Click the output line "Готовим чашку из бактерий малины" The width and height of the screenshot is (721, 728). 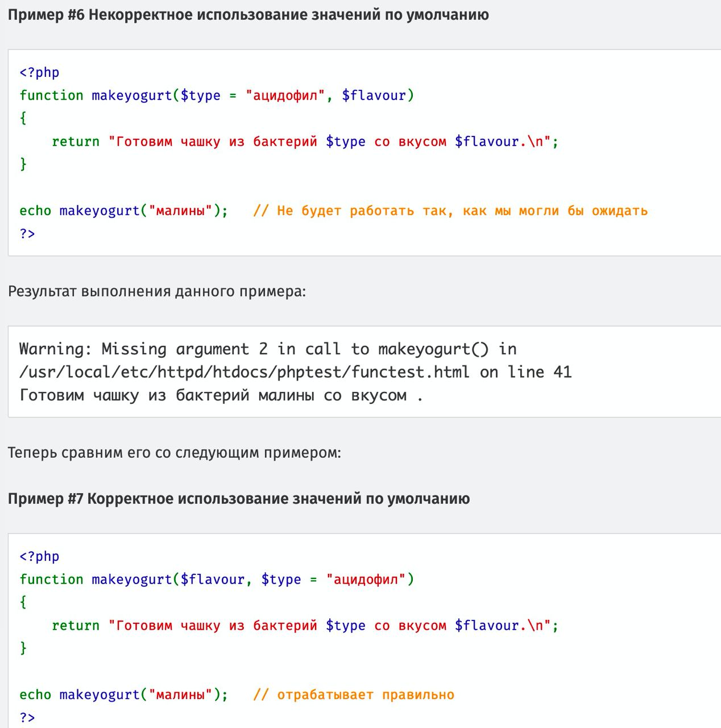click(x=213, y=395)
